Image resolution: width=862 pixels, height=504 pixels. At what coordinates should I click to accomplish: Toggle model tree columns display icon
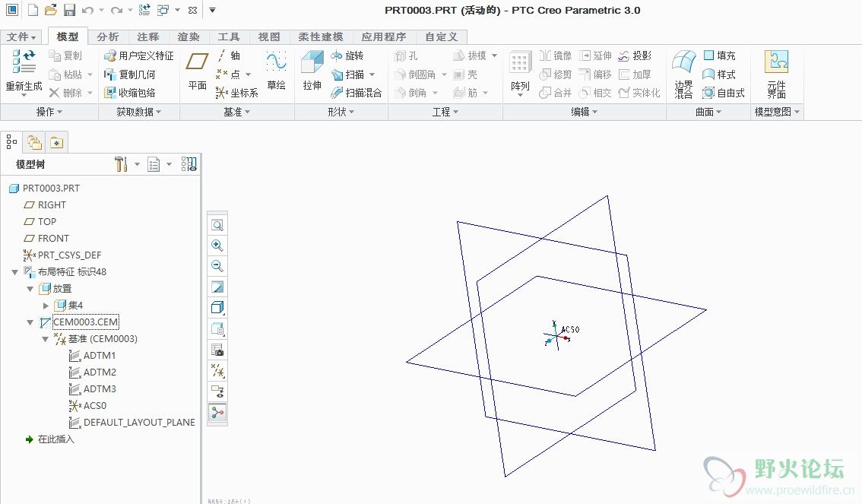189,163
